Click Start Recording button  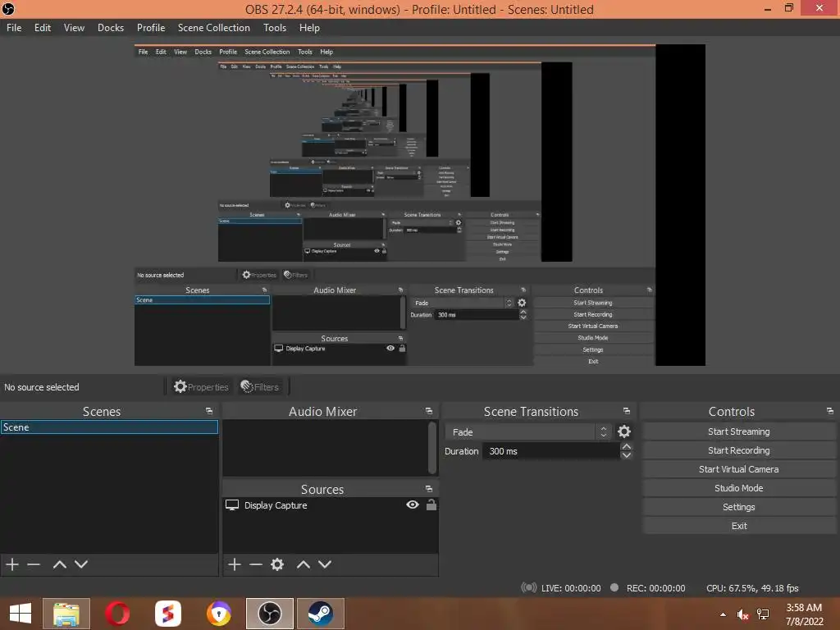[x=739, y=450]
